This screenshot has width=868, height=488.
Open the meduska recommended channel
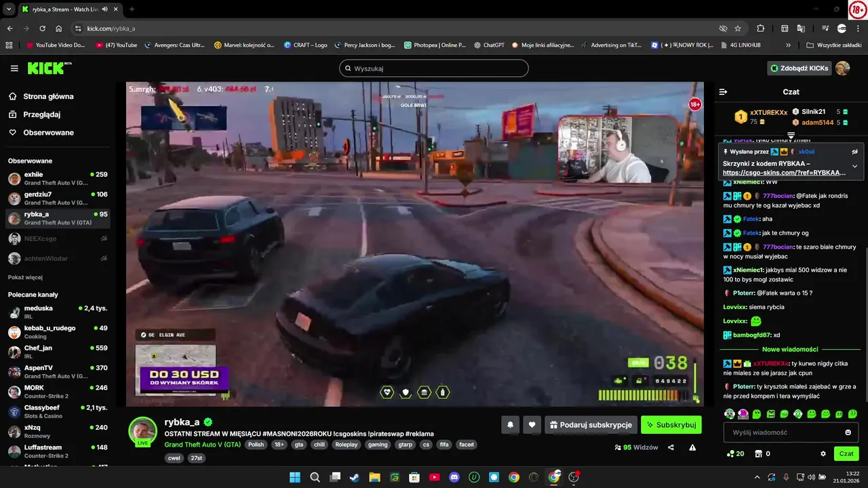(x=58, y=312)
